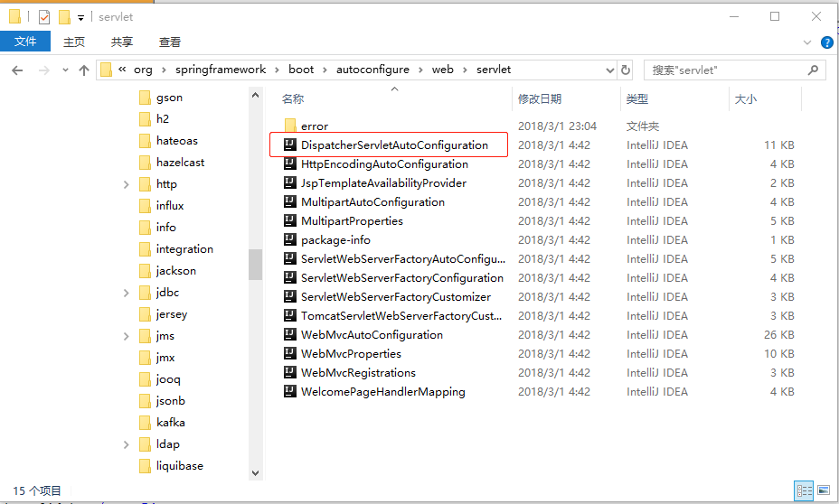
Task: Sort by 修改日期 column header
Action: (540, 98)
